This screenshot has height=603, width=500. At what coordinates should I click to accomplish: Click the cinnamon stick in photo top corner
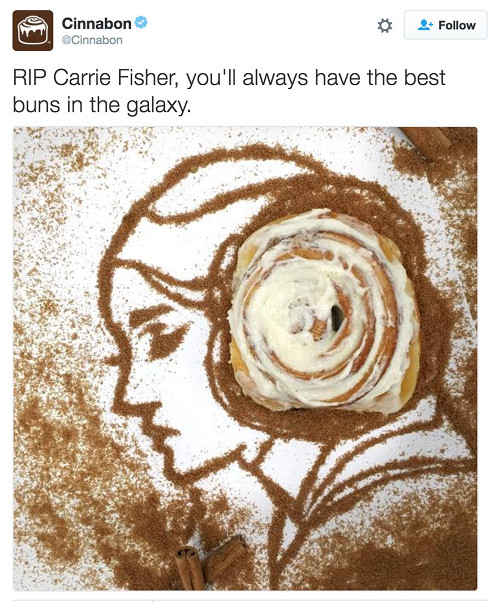[425, 141]
